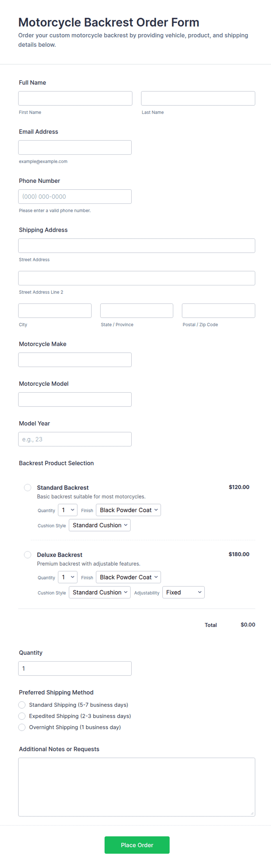Choose Expedited Shipping (2-3 business days)

22,716
